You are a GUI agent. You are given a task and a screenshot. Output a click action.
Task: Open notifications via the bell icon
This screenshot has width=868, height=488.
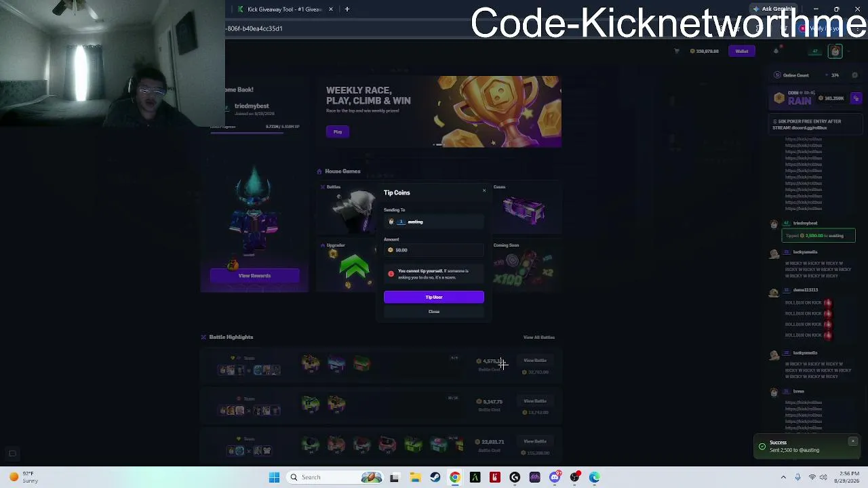(776, 51)
